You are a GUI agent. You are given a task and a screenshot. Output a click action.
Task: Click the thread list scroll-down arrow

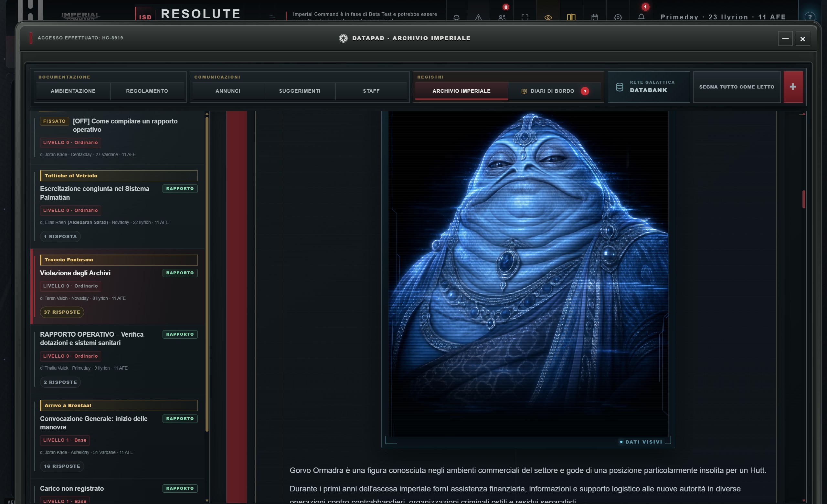tap(207, 501)
